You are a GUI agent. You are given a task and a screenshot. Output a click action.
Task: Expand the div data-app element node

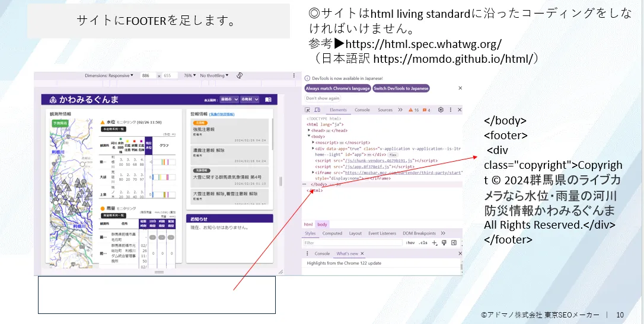click(313, 149)
